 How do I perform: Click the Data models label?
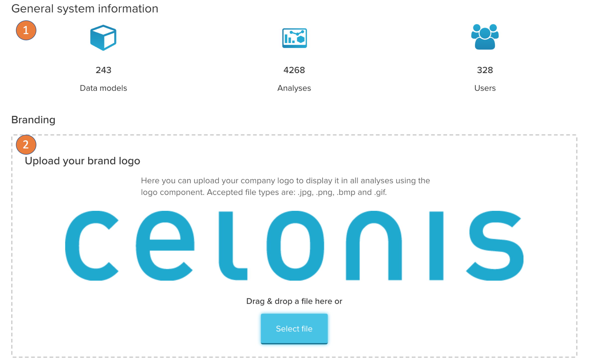pos(103,88)
